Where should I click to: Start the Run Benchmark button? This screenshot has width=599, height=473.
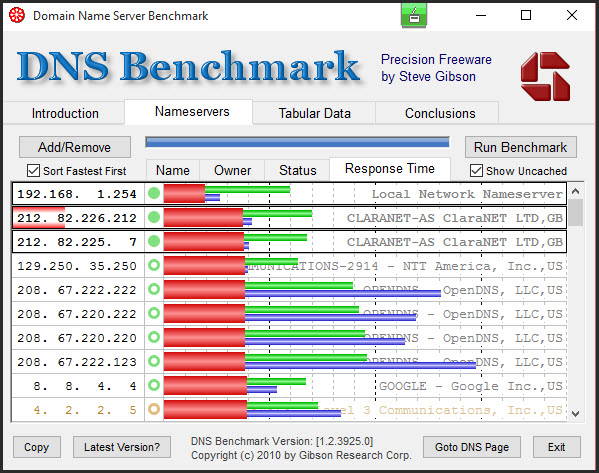point(521,147)
